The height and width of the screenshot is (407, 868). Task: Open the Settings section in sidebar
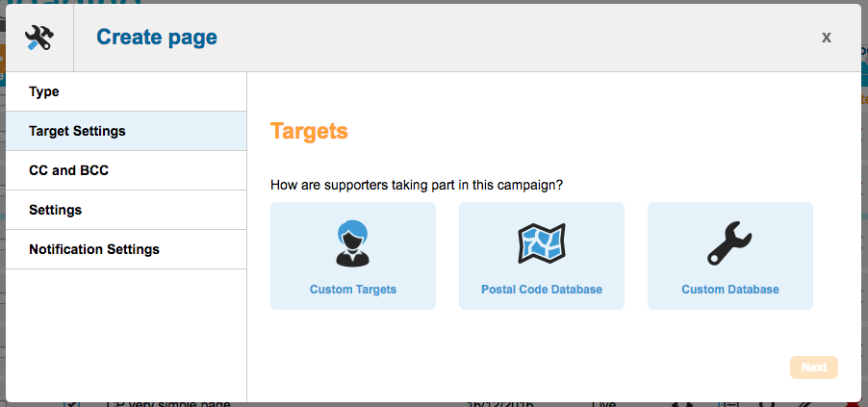56,210
